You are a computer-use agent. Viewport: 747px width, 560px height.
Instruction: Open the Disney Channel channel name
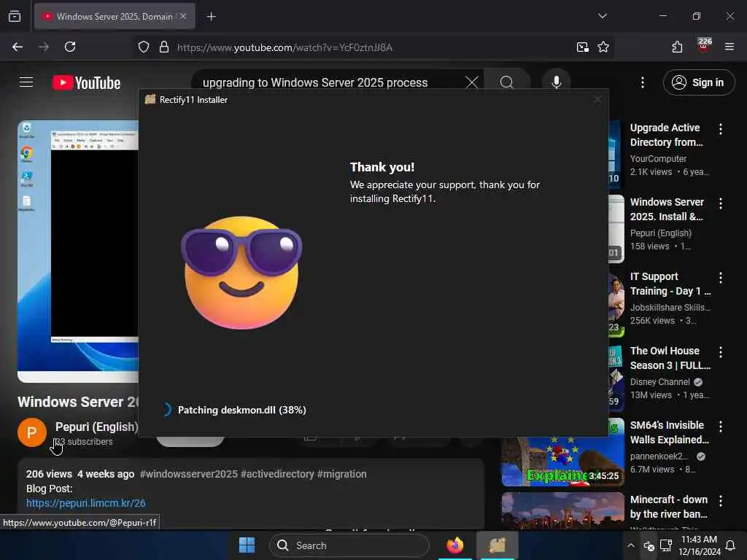pyautogui.click(x=659, y=382)
